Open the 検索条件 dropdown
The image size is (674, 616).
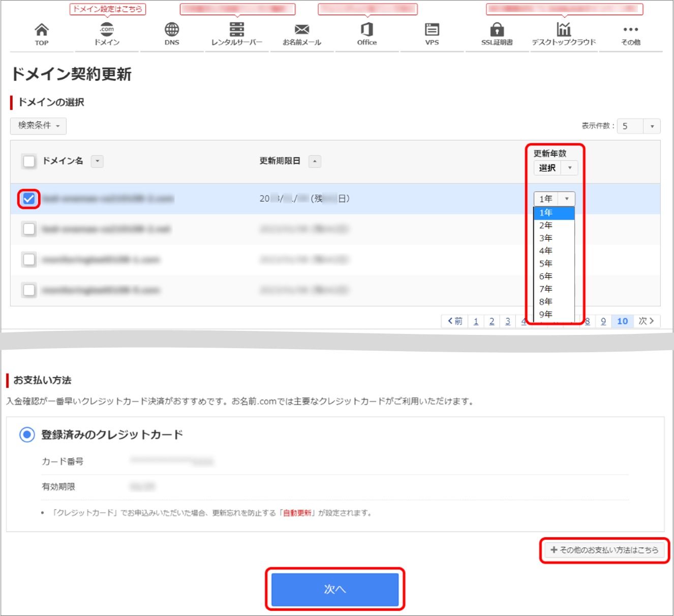38,126
